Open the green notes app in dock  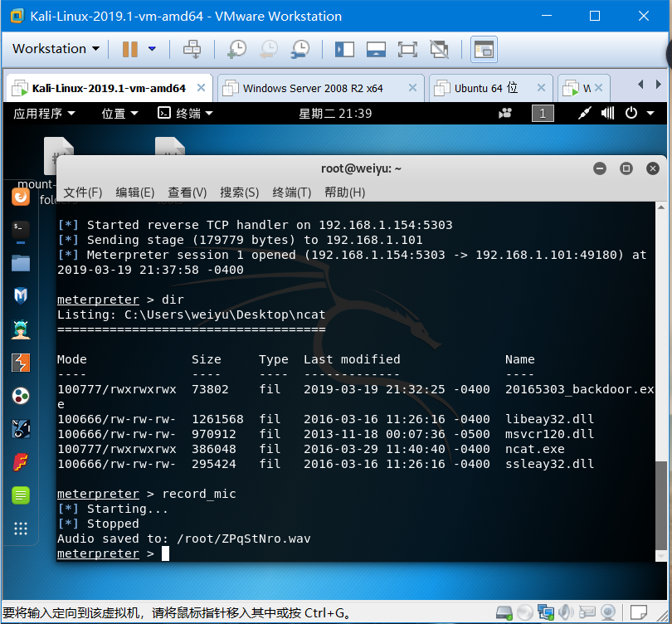coord(21,495)
